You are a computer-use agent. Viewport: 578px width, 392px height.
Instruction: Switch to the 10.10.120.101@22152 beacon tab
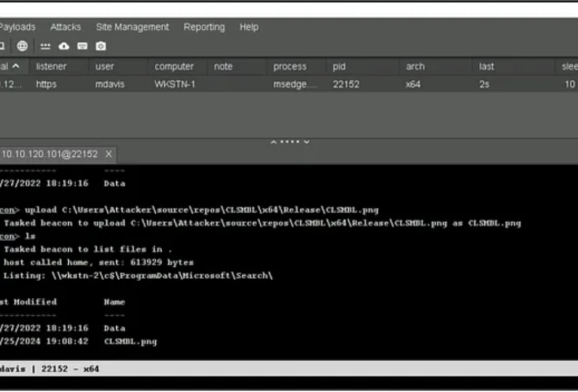point(50,154)
